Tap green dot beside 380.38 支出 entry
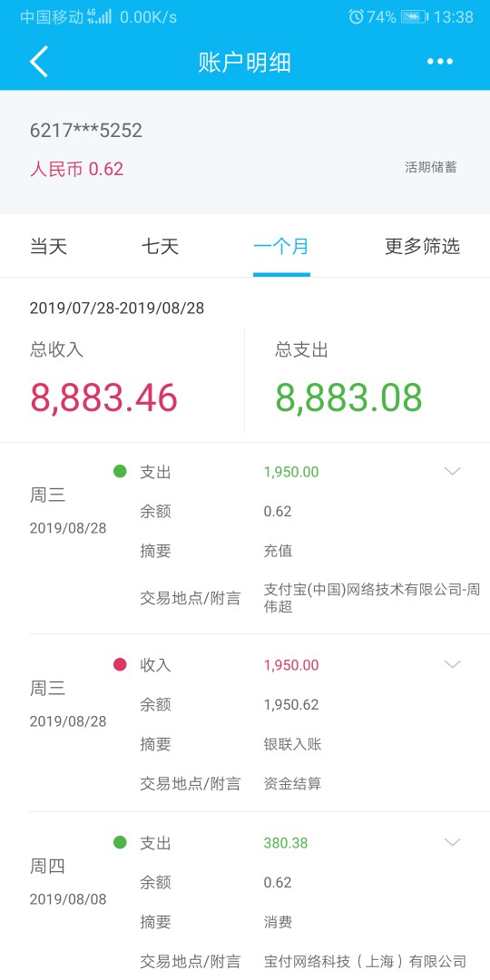 pos(120,842)
